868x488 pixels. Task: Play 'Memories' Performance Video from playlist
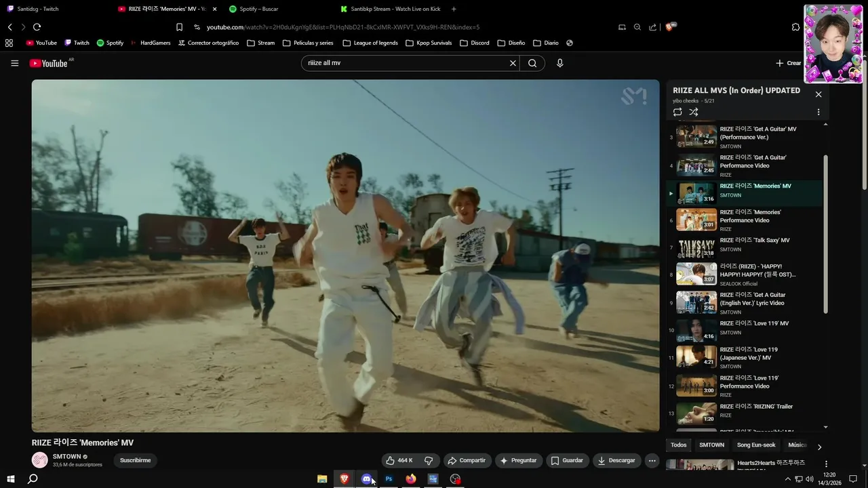745,220
